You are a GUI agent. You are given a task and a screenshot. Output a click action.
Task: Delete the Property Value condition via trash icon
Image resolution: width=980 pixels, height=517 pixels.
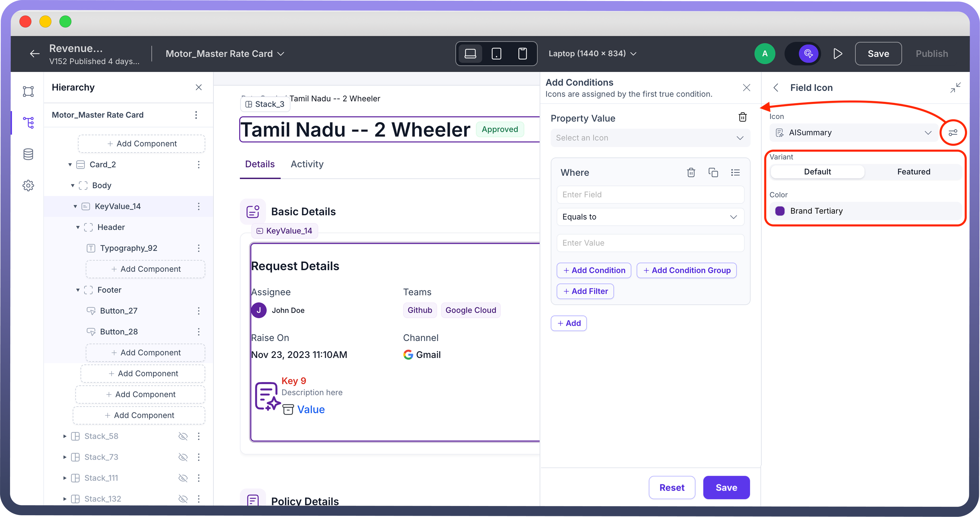(742, 117)
